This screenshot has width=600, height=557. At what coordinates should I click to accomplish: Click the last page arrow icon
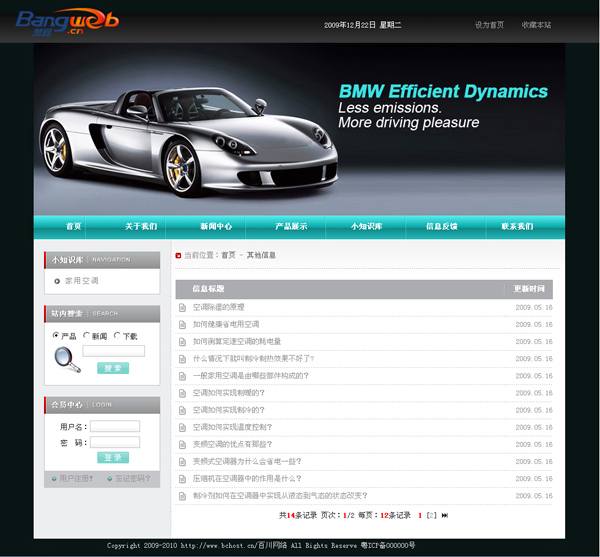[x=445, y=515]
